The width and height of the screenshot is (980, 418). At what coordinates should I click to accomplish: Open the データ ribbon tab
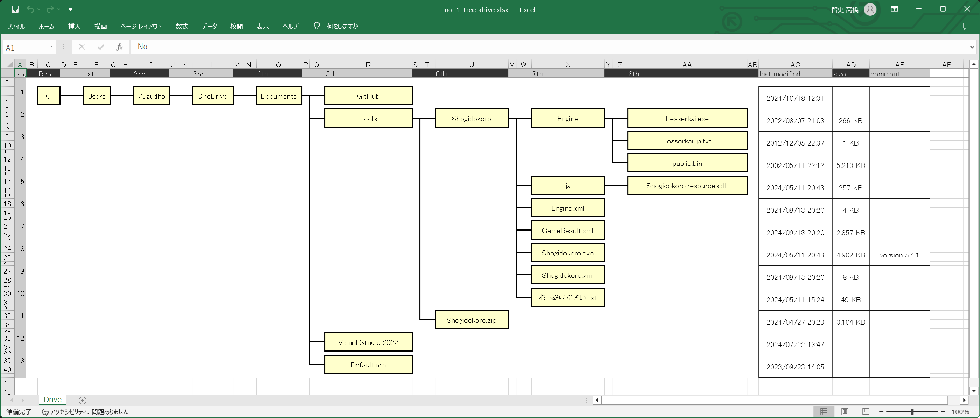tap(209, 26)
